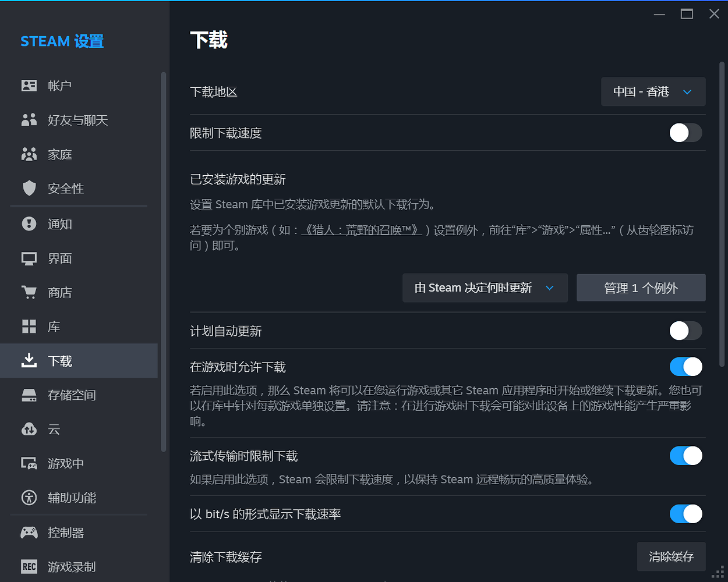Click the sidebar vertical scrollbar
The height and width of the screenshot is (582, 728).
tap(164, 262)
